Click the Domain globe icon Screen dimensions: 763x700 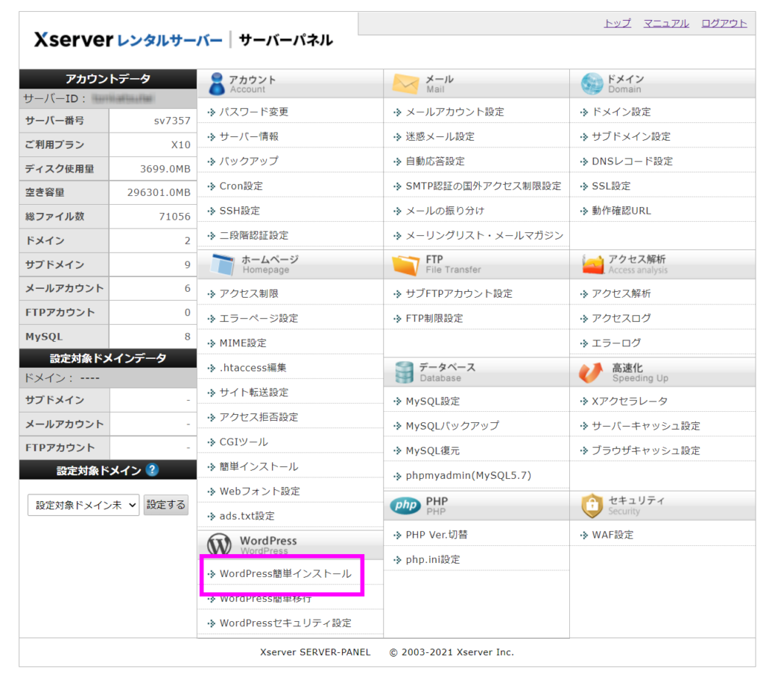[x=592, y=83]
